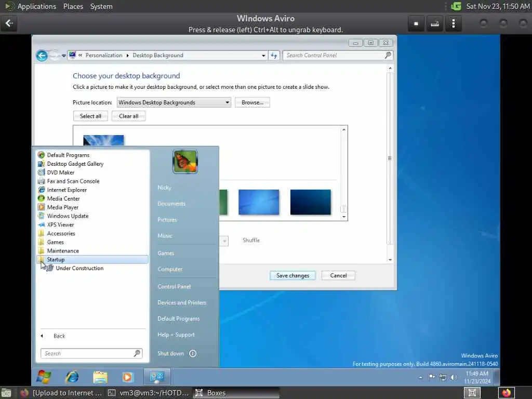
Task: Show hidden tray icons arrow
Action: coord(421,377)
